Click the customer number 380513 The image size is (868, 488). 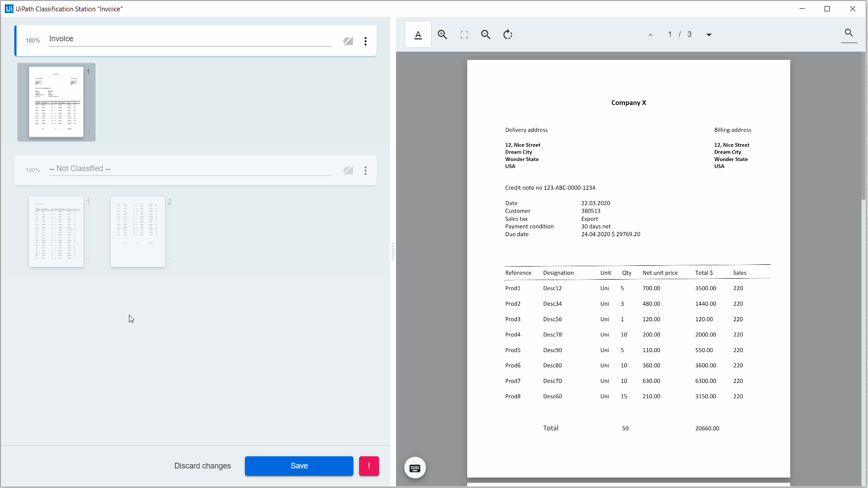pyautogui.click(x=591, y=211)
